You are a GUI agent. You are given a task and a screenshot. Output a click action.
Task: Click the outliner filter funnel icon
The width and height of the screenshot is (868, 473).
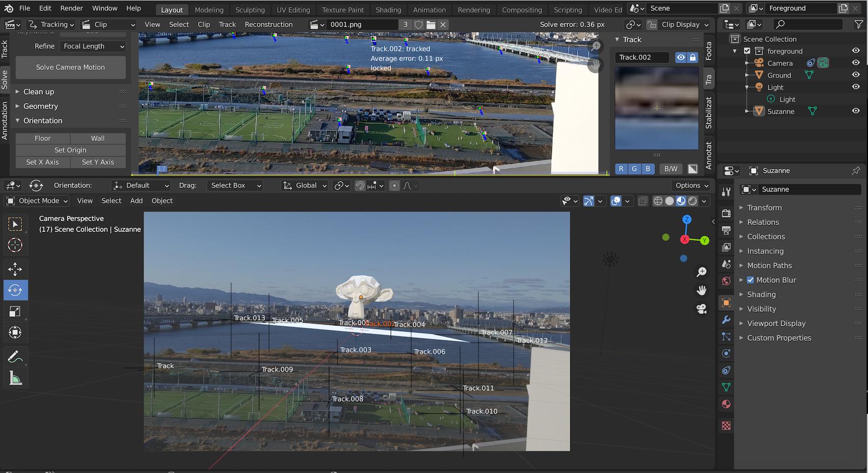859,24
